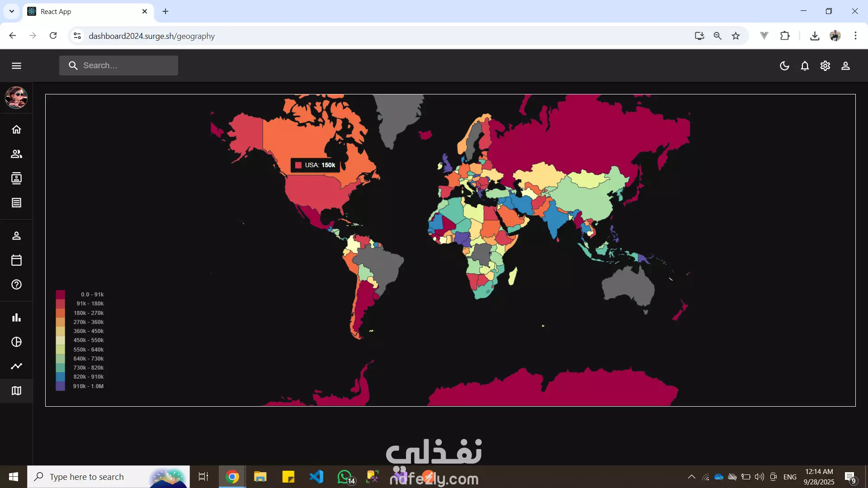
Task: Expand the browser tab search dropdown arrow
Action: pyautogui.click(x=12, y=11)
